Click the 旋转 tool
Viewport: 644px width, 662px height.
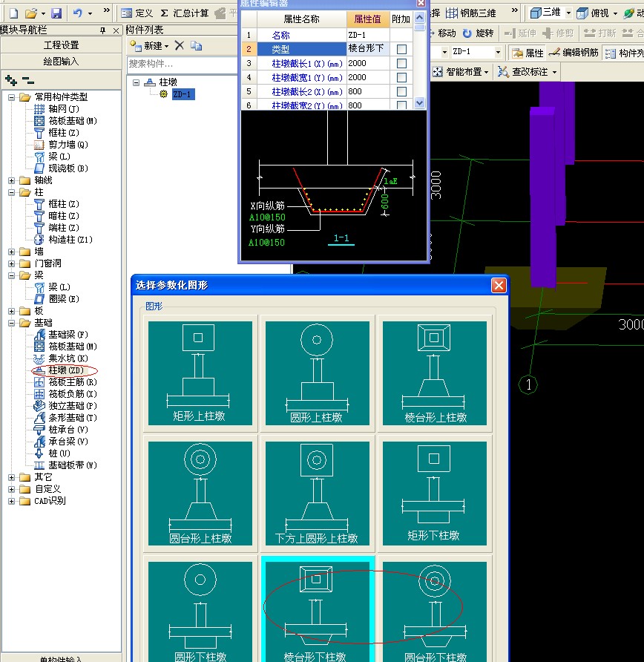tap(478, 33)
